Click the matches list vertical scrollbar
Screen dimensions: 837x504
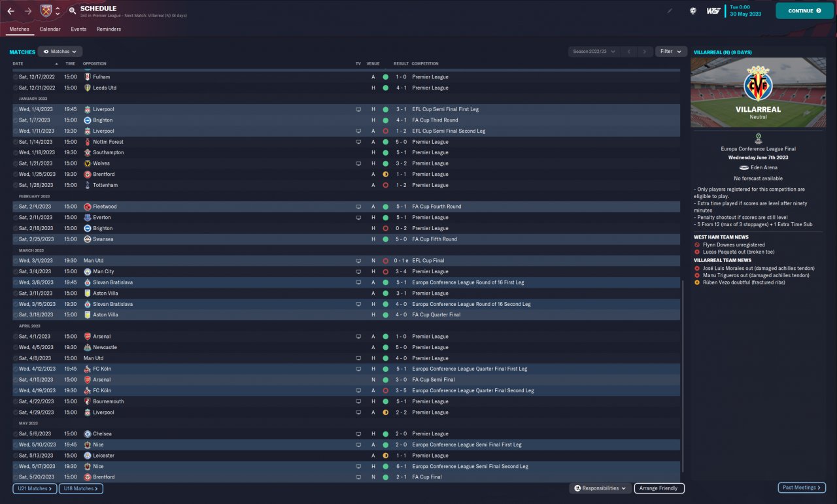pos(683,376)
